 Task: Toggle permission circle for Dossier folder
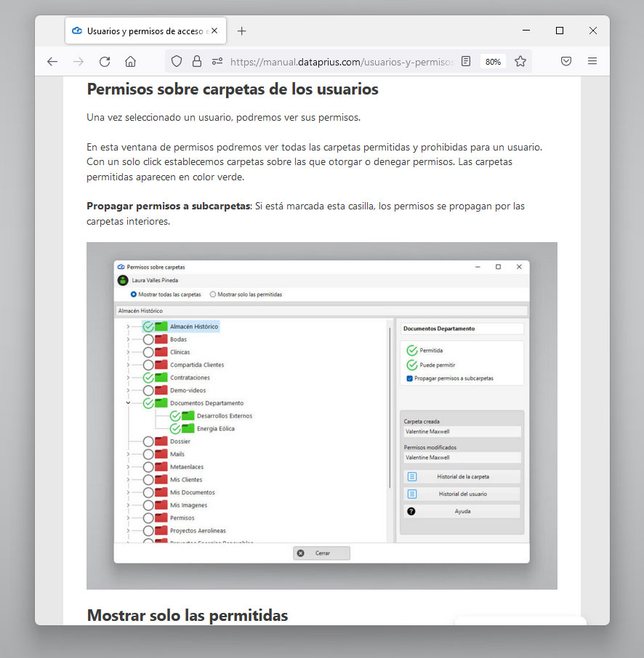coord(148,441)
